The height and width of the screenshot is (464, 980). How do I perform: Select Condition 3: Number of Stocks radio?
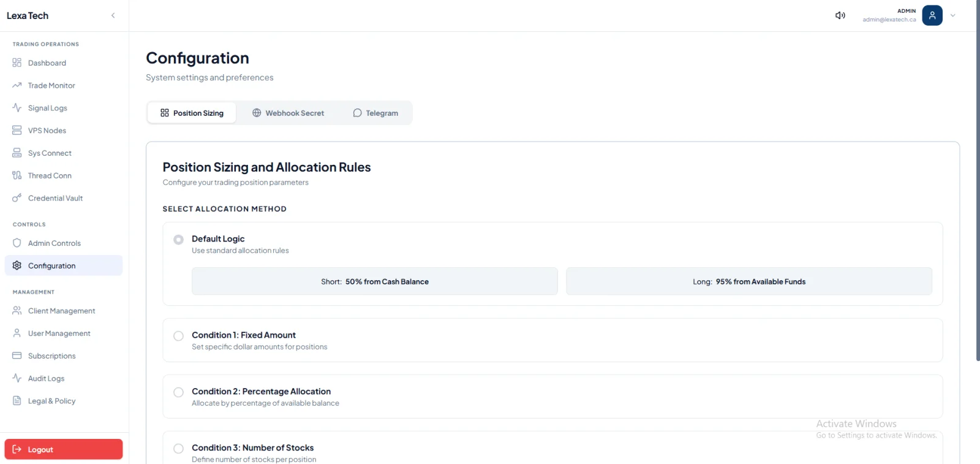tap(178, 449)
